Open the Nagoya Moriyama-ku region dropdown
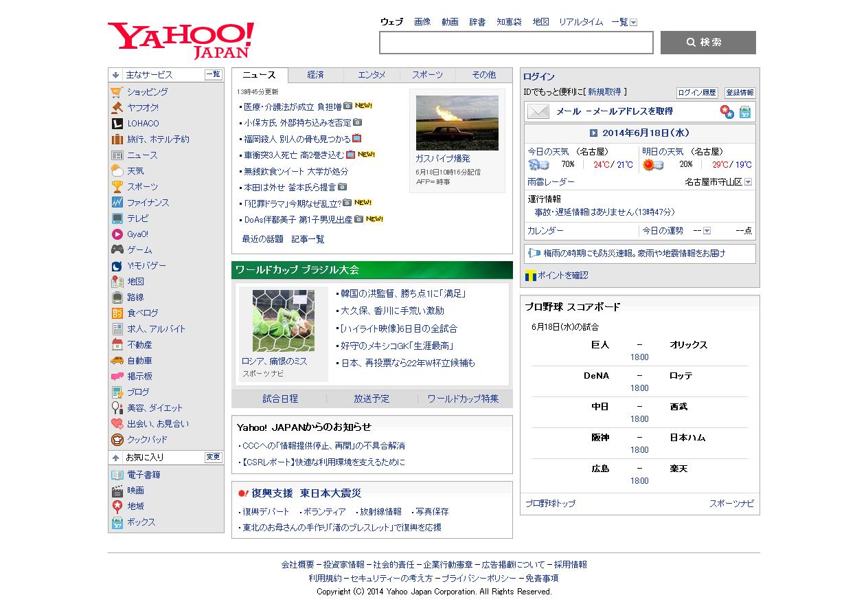The height and width of the screenshot is (604, 868). pyautogui.click(x=748, y=182)
